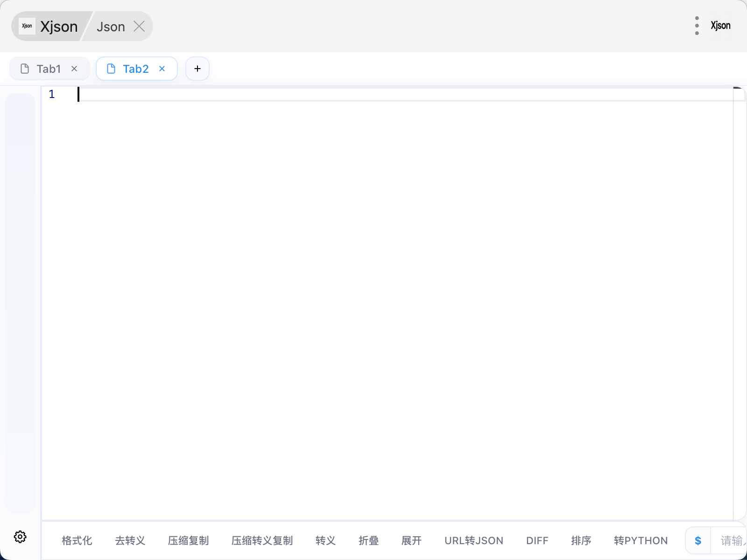Click the URL转JSON button
The image size is (747, 560).
point(474,540)
